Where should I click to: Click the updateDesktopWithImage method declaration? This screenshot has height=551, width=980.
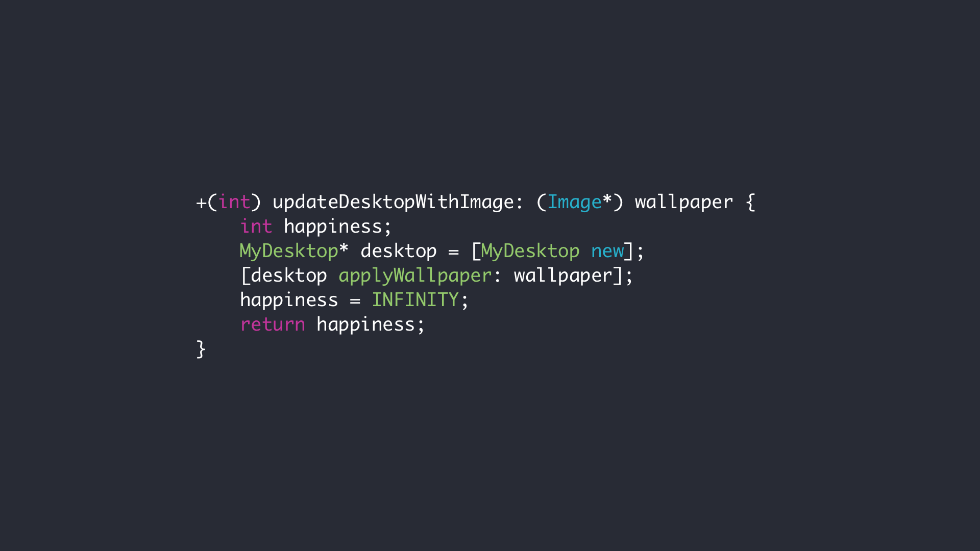pos(384,202)
